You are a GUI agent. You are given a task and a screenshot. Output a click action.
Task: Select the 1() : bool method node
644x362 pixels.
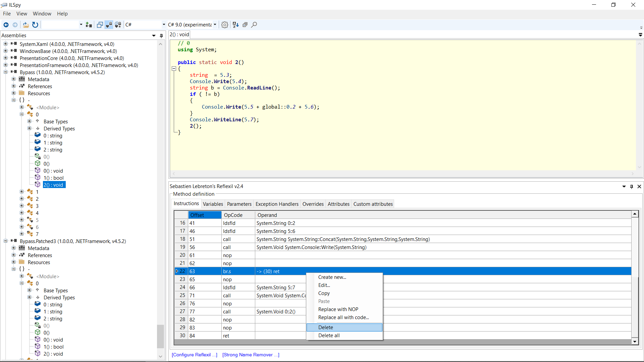click(x=53, y=178)
